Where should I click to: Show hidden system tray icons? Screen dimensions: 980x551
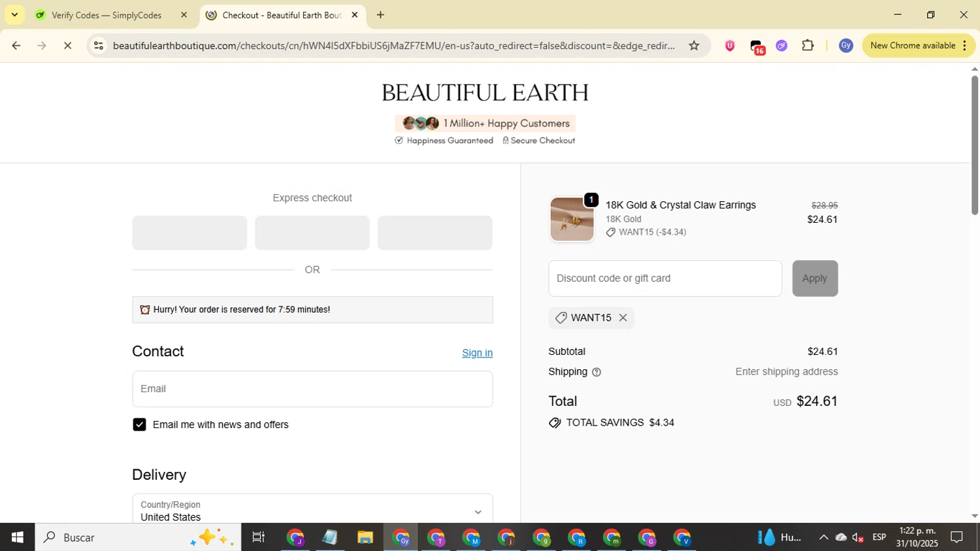(x=823, y=537)
